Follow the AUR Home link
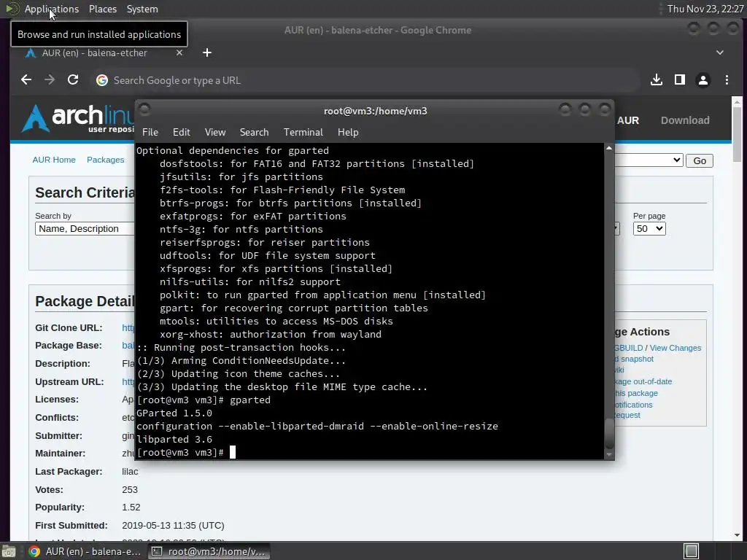 54,160
